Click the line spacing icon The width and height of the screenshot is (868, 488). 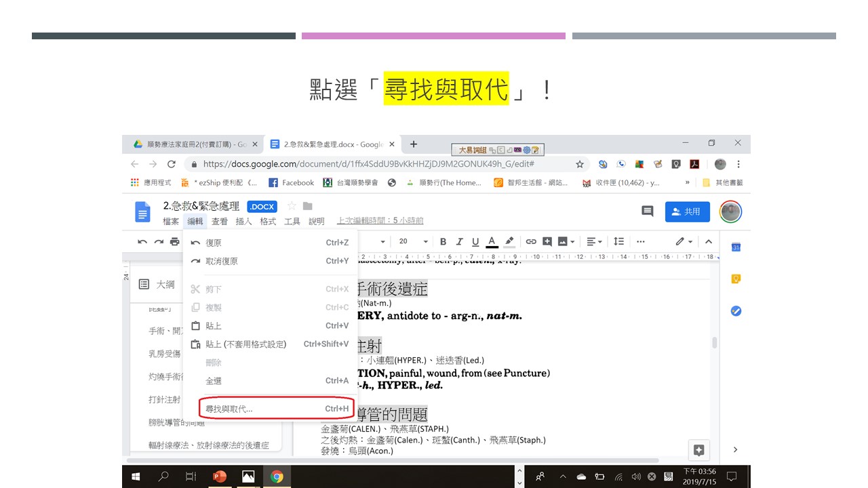(618, 242)
